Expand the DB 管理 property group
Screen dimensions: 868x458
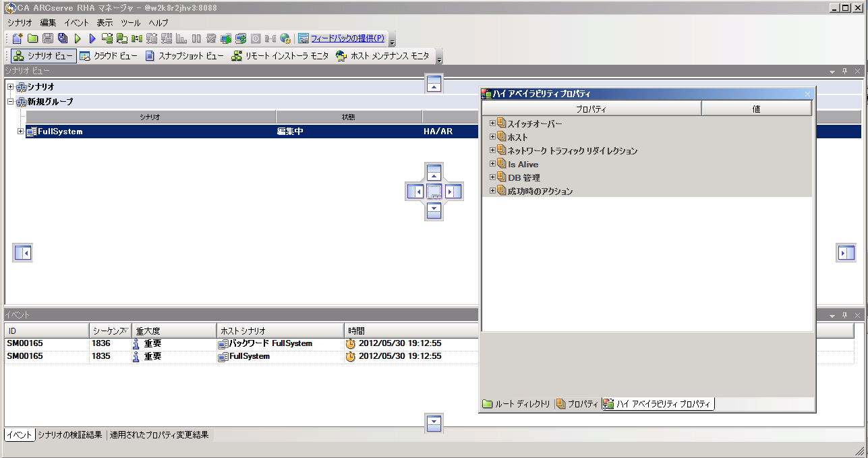pos(492,177)
